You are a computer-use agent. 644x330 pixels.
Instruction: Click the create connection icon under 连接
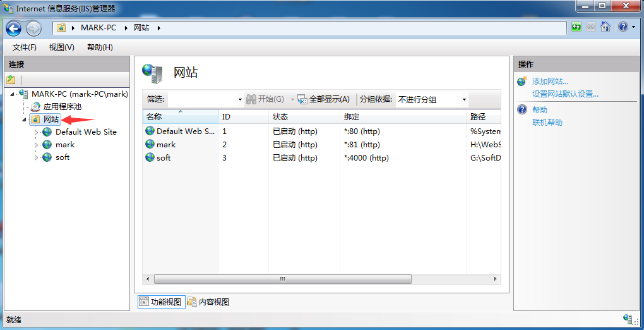[x=11, y=80]
